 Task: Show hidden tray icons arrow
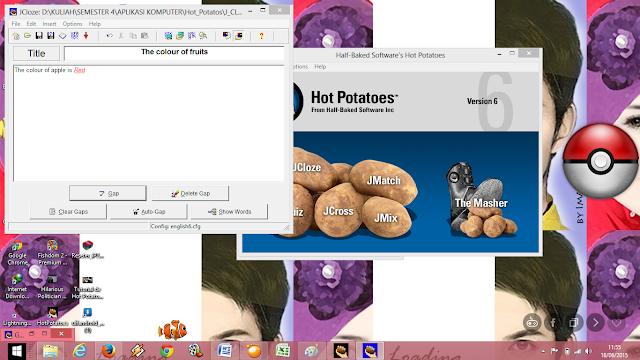click(543, 351)
